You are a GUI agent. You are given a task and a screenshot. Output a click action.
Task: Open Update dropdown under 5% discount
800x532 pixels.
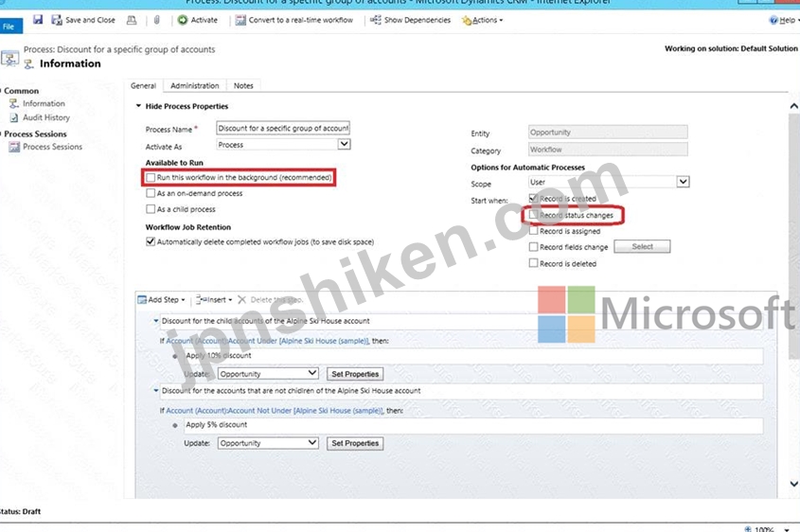click(x=268, y=443)
